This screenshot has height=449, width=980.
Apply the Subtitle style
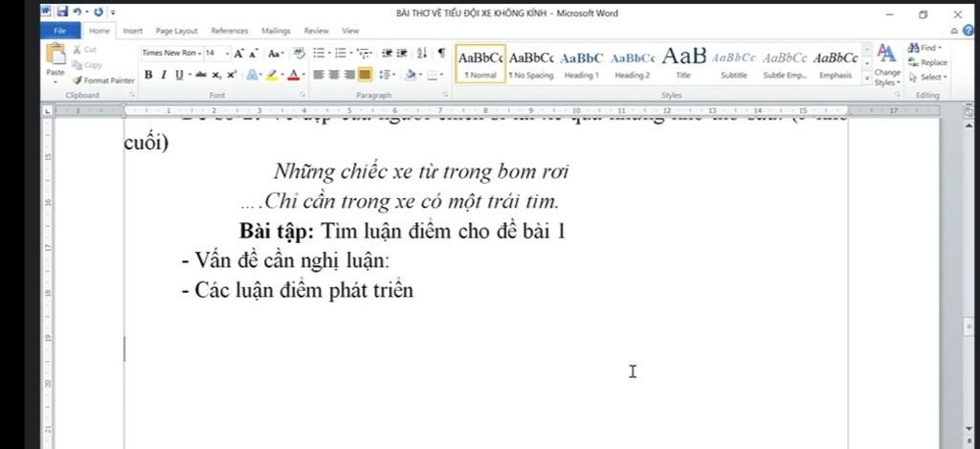pos(734,64)
